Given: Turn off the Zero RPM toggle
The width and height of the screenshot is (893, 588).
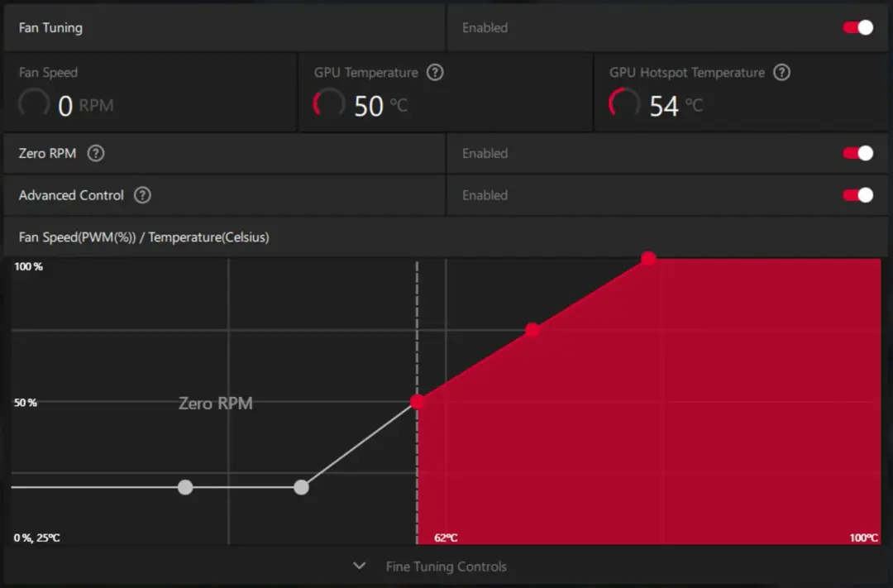Looking at the screenshot, I should [x=857, y=153].
